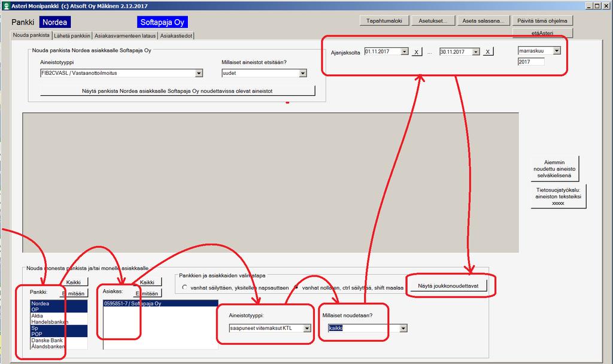
Task: Expand the 'Millaiset aineistot etsitään?' uudet dropdown
Action: tap(302, 73)
